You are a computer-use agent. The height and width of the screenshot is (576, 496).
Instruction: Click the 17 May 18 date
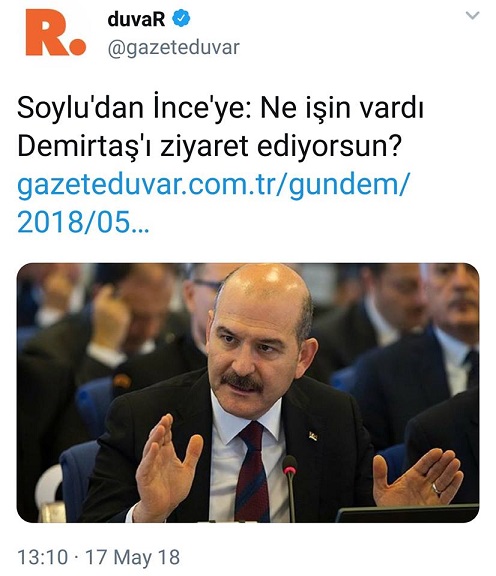[x=133, y=557]
